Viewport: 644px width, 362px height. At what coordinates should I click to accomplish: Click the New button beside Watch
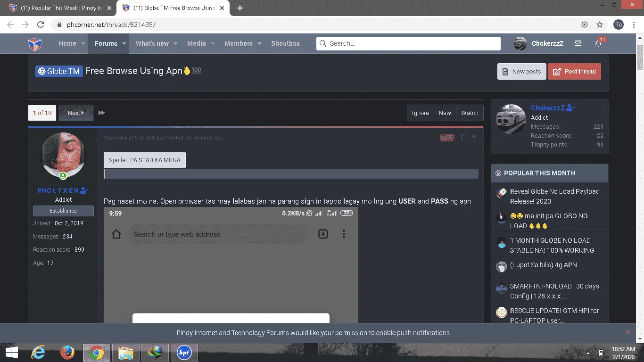click(x=445, y=113)
